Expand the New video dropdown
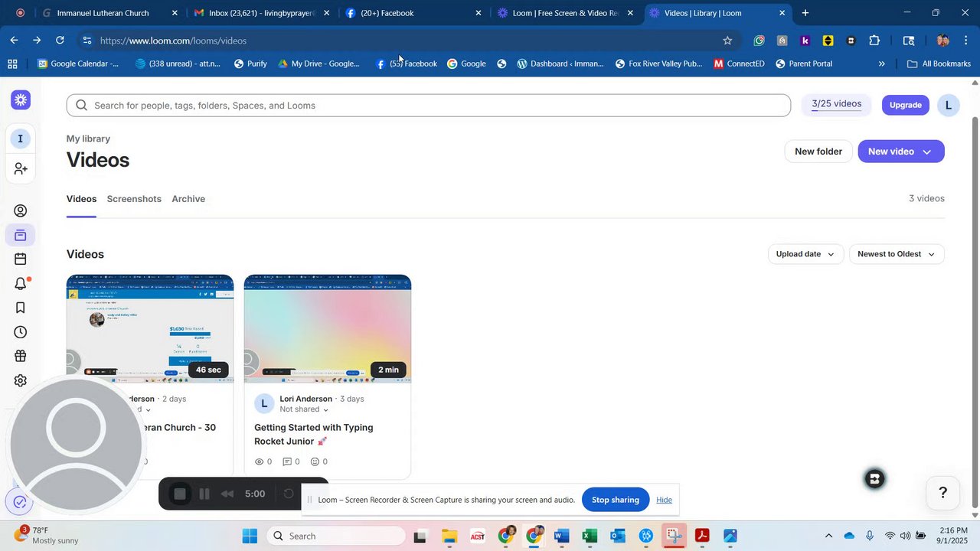Image resolution: width=980 pixels, height=551 pixels. [926, 152]
